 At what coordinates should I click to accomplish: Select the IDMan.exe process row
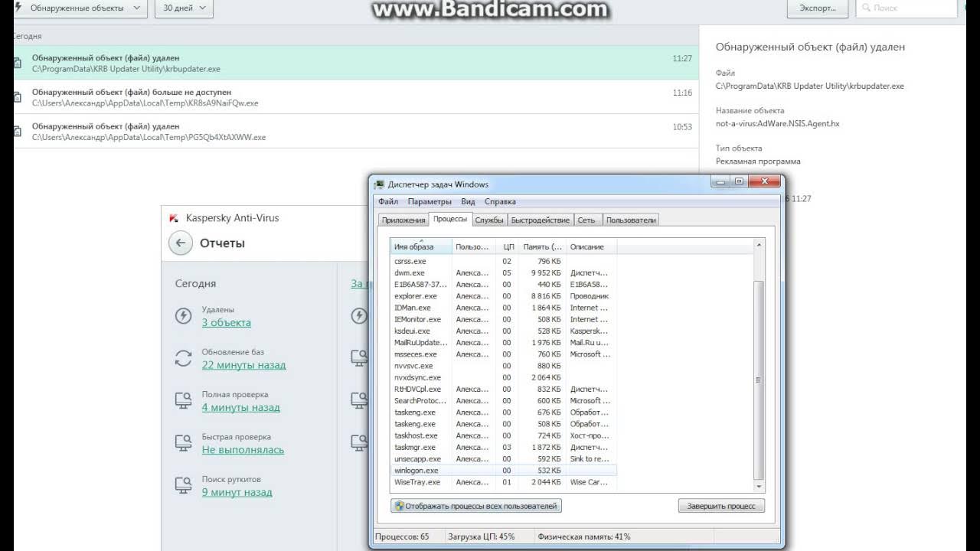click(x=503, y=308)
